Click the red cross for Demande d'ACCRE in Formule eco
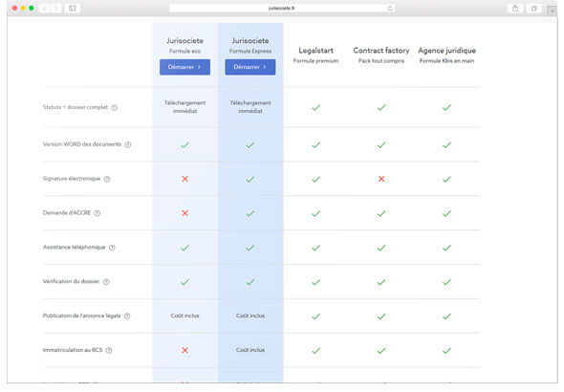 (184, 213)
